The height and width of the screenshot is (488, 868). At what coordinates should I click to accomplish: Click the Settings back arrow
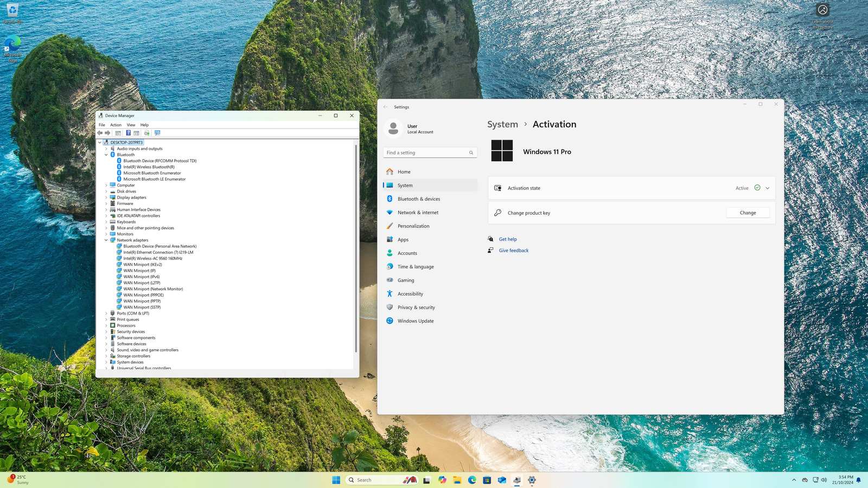pyautogui.click(x=386, y=107)
